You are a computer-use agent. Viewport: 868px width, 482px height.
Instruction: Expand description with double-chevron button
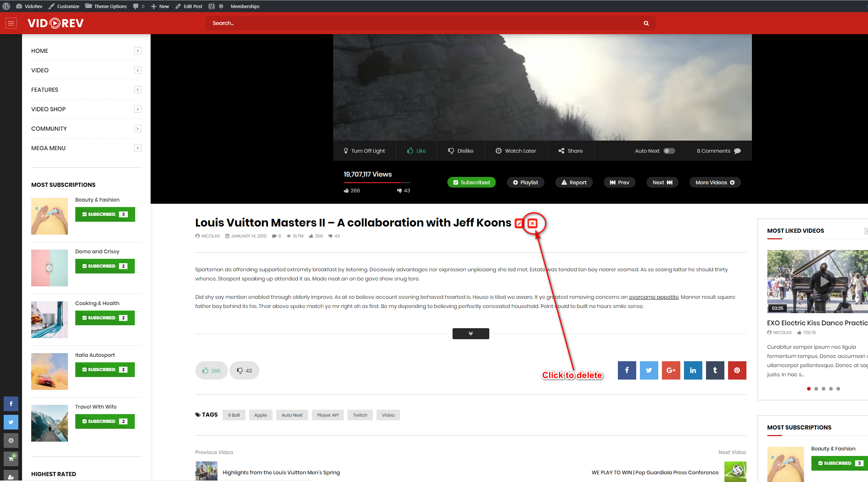point(471,333)
